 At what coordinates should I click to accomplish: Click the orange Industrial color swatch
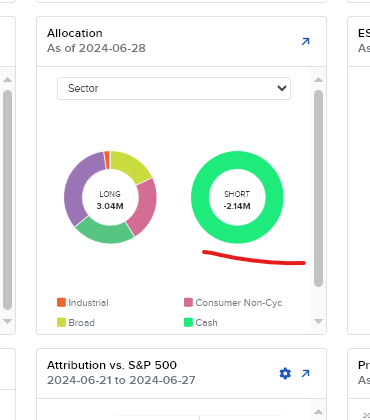point(61,302)
